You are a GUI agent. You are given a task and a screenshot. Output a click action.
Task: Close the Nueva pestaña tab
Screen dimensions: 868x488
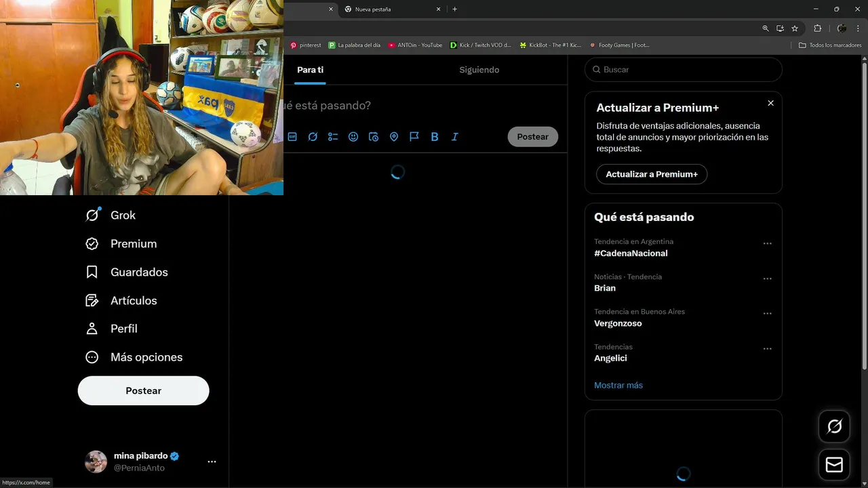(438, 9)
